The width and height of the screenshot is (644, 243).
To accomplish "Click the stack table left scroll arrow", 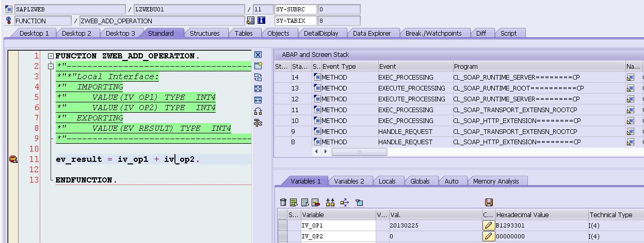I will click(x=316, y=152).
